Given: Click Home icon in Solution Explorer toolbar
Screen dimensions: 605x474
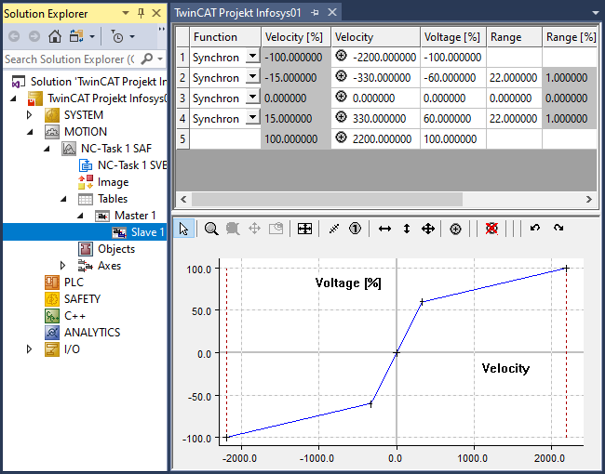Looking at the screenshot, I should [55, 36].
